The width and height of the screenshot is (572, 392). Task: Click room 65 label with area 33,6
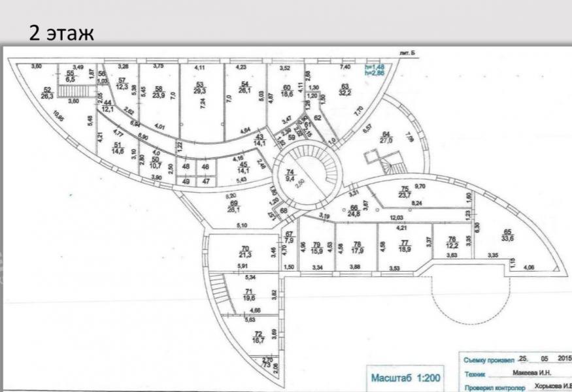(x=507, y=235)
